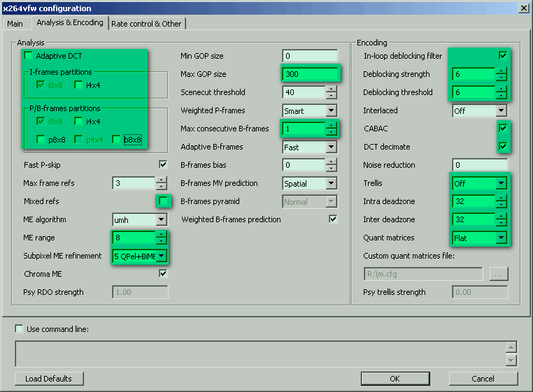Toggle i4x4 under P/B-frames partitions

tap(78, 122)
